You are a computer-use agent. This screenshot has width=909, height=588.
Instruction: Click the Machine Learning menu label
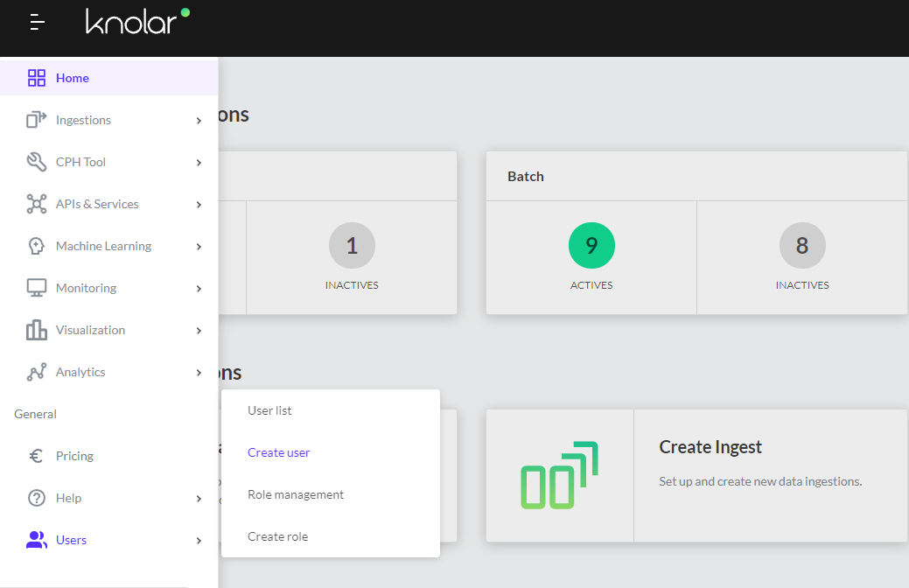point(104,246)
